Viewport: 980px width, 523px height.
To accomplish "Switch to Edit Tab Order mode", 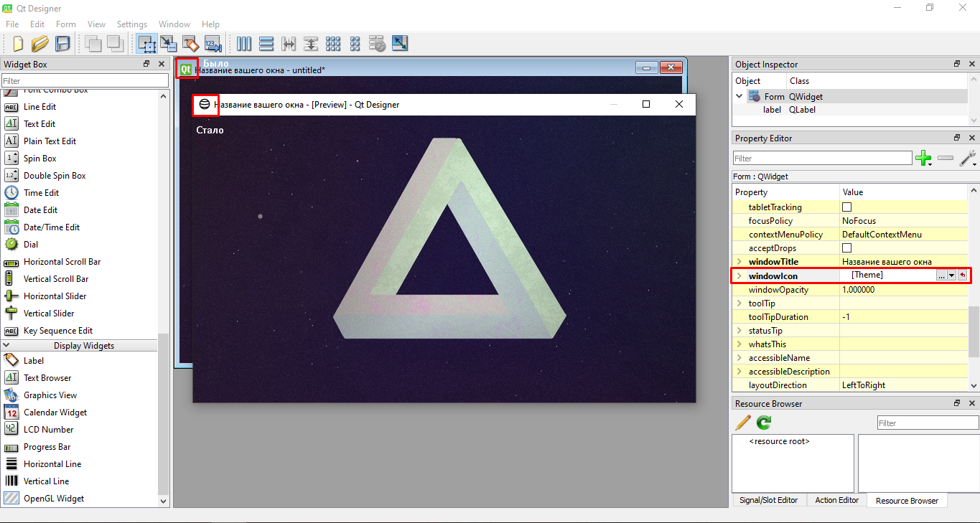I will 212,44.
